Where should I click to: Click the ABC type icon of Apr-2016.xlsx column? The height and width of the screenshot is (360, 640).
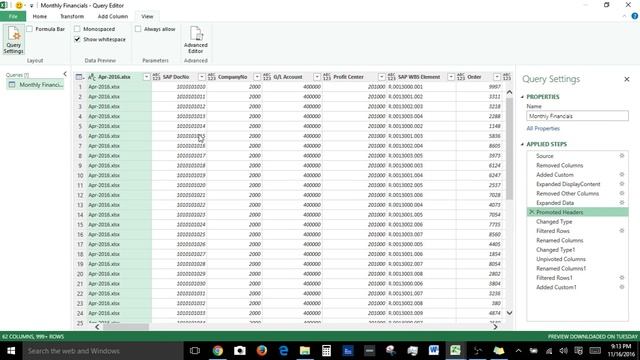click(x=92, y=77)
